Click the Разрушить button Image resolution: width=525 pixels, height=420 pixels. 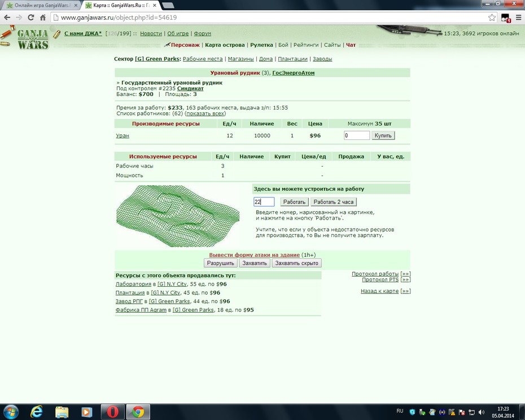[x=220, y=263]
